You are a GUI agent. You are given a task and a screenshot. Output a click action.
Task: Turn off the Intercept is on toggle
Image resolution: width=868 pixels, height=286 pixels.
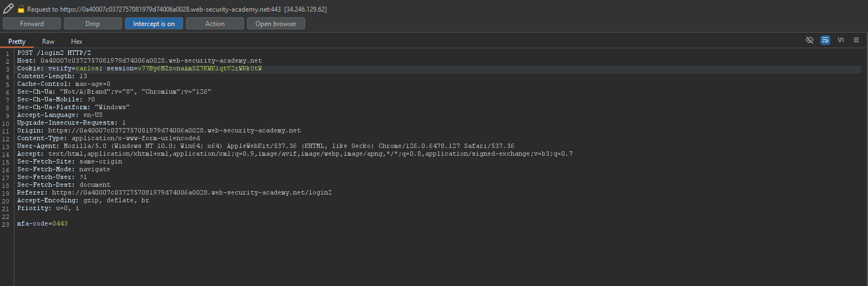[x=154, y=23]
